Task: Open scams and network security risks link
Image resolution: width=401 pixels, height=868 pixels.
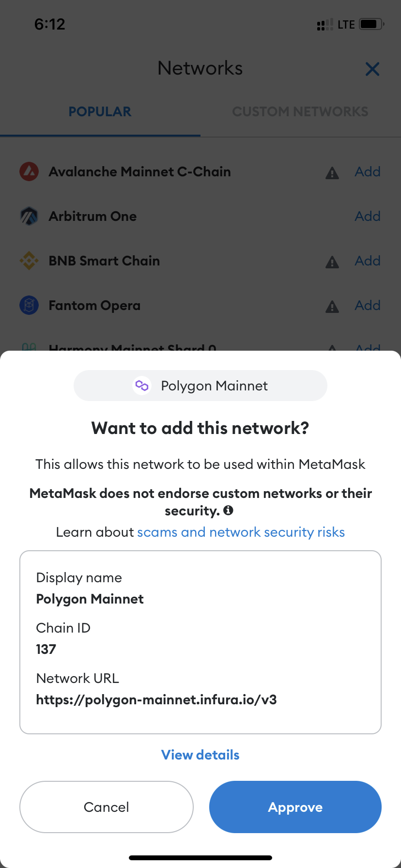Action: coord(241,532)
